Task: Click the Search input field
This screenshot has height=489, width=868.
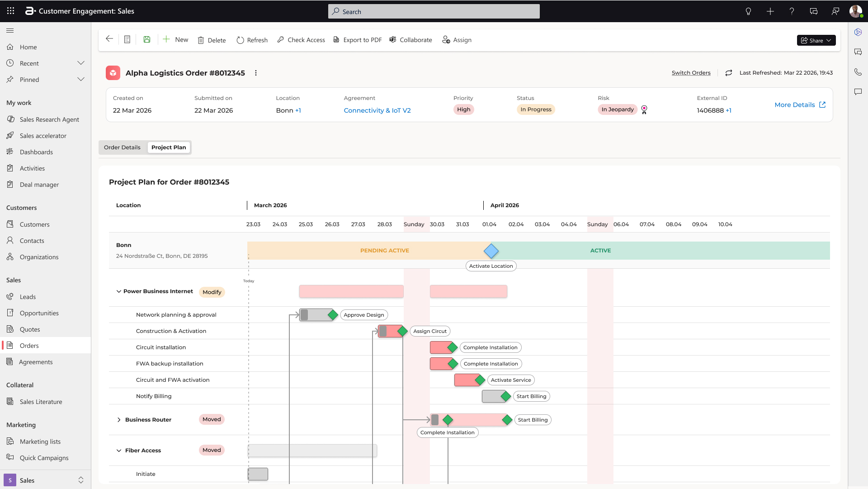Action: point(434,11)
